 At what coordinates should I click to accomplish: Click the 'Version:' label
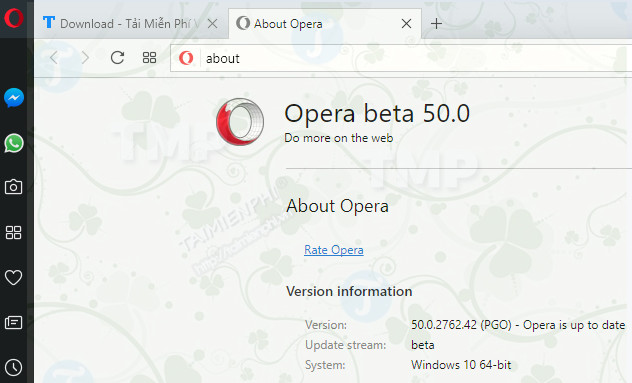click(x=326, y=325)
